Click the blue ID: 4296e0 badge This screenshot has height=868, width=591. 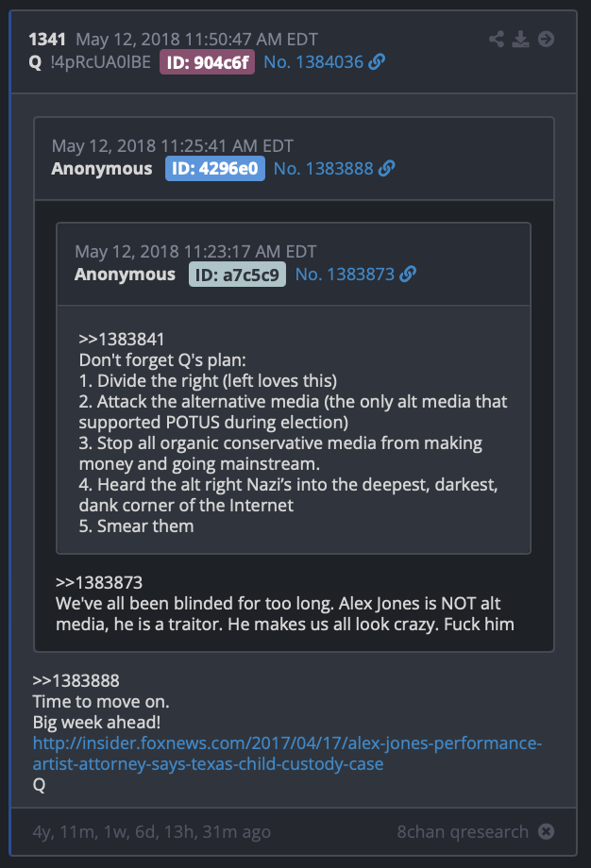(215, 168)
